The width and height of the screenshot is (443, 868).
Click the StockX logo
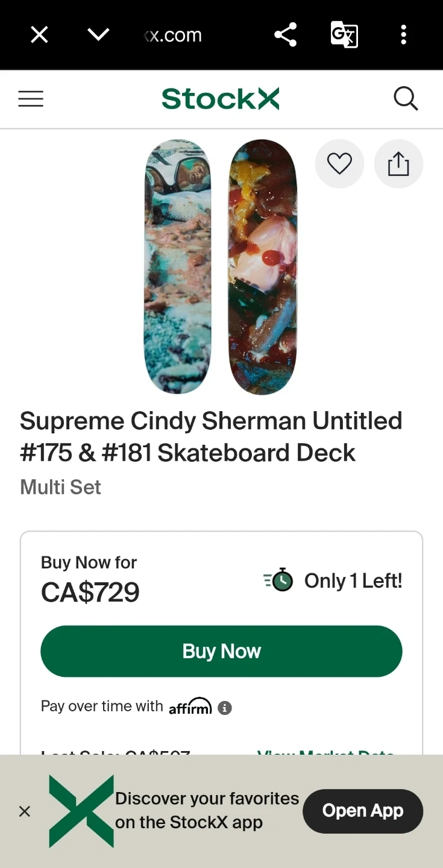(x=221, y=99)
